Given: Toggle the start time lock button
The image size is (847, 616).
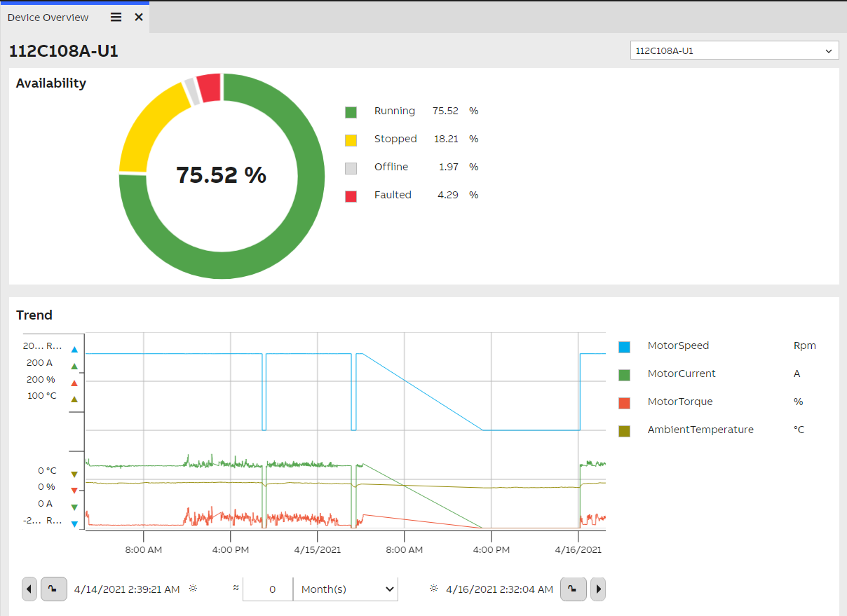Looking at the screenshot, I should coord(54,589).
